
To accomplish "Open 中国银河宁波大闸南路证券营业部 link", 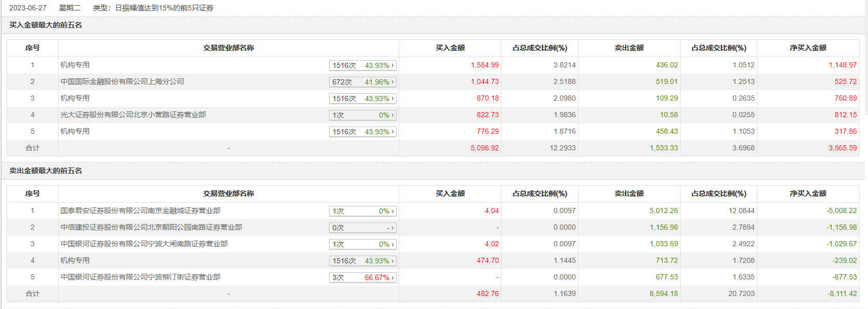I will [x=144, y=244].
